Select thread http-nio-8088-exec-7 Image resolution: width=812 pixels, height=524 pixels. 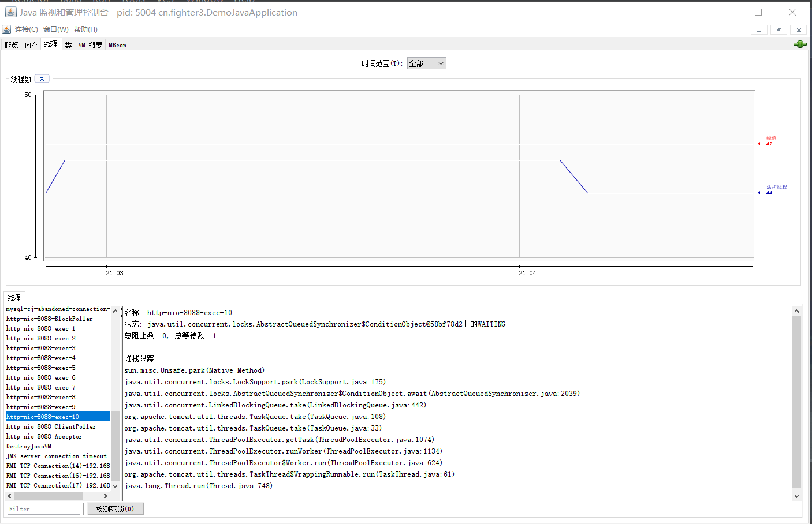tap(58, 387)
